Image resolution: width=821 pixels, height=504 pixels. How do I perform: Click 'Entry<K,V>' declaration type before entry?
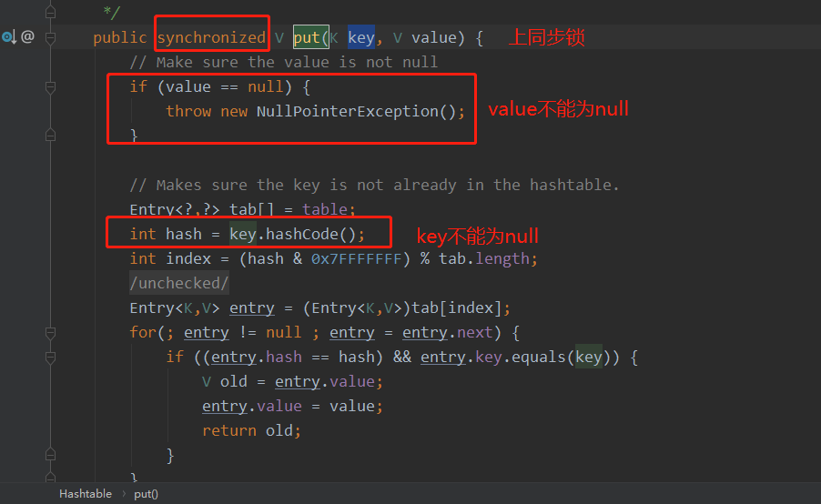tap(175, 307)
